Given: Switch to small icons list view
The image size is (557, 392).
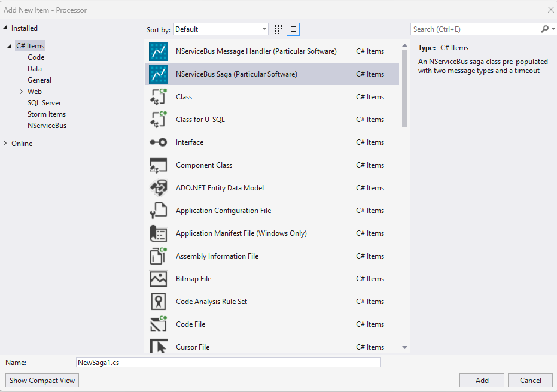Looking at the screenshot, I should [293, 29].
